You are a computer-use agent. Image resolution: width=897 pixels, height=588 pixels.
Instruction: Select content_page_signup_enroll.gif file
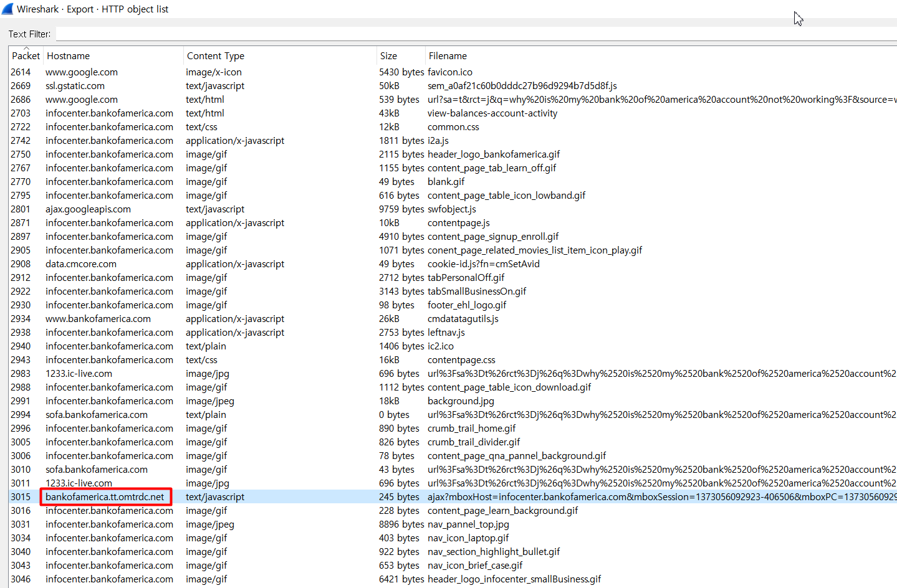tap(493, 237)
